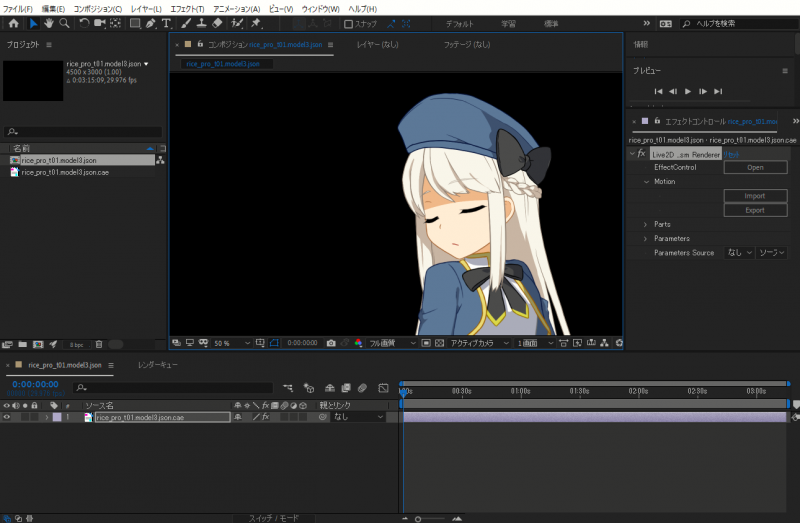Viewport: 800px width, 523px height.
Task: Play the preview with the play button
Action: (688, 91)
